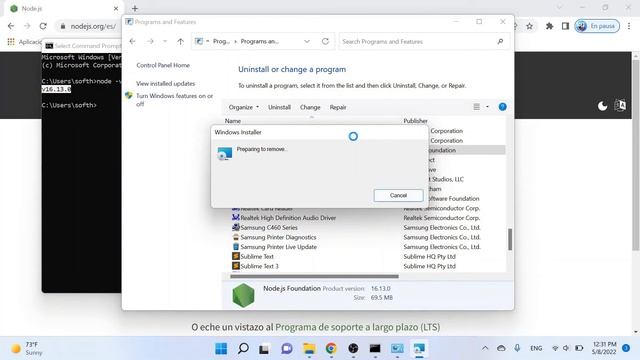Cancel the Windows Installer removal
Viewport: 640px width, 360px height.
point(398,196)
